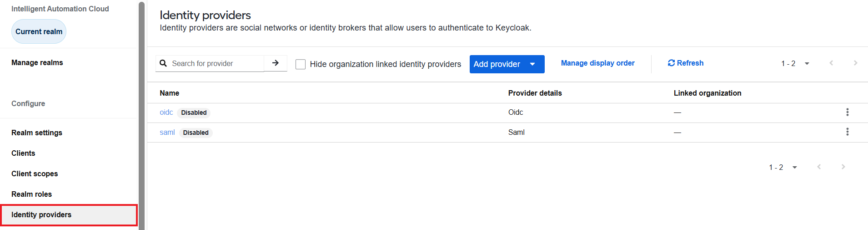Click Manage display order link
The height and width of the screenshot is (230, 868).
click(597, 63)
